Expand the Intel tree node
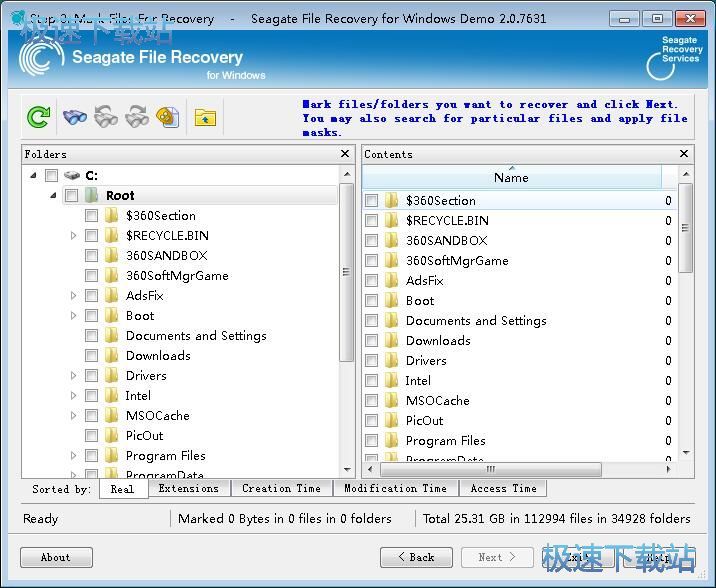Image resolution: width=716 pixels, height=588 pixels. coord(73,395)
